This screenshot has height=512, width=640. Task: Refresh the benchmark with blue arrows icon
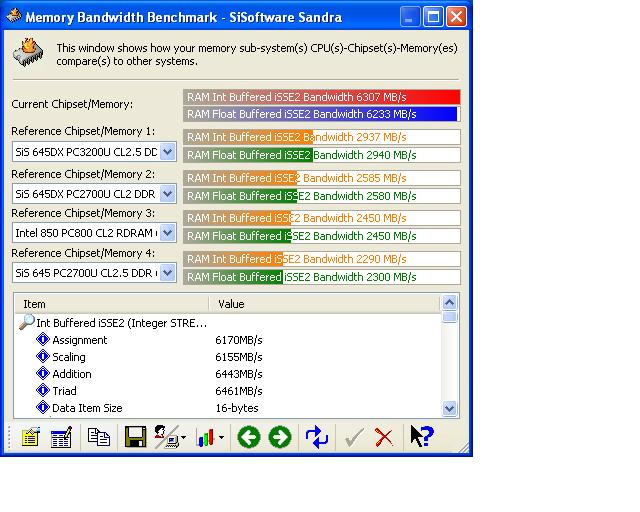[317, 437]
